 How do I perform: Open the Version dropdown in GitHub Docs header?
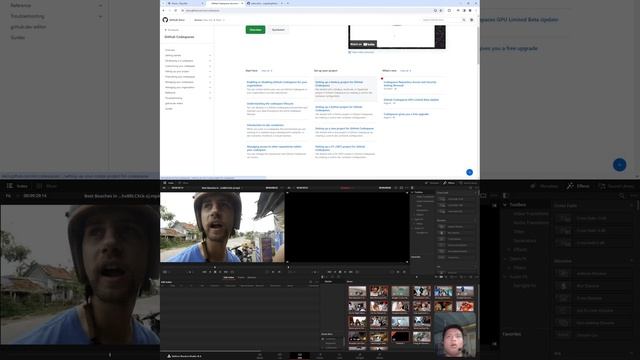point(209,20)
